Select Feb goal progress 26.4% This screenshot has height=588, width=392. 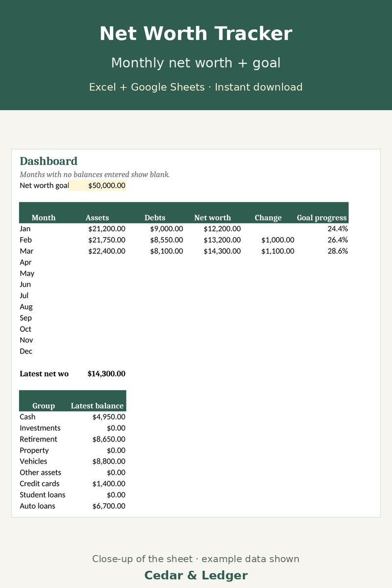point(338,240)
